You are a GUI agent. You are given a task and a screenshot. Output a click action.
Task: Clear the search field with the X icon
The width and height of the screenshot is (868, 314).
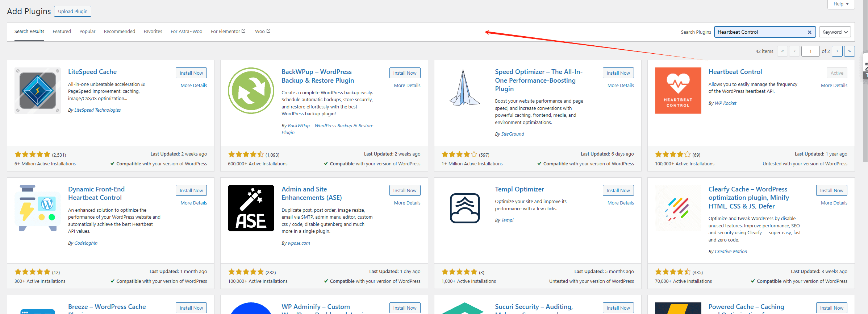pos(810,32)
